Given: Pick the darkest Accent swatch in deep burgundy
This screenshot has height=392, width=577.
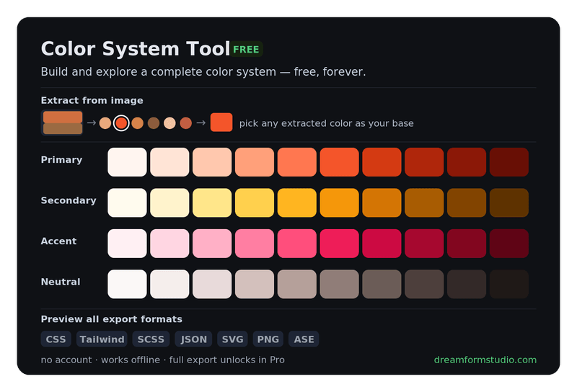Looking at the screenshot, I should click(x=509, y=244).
